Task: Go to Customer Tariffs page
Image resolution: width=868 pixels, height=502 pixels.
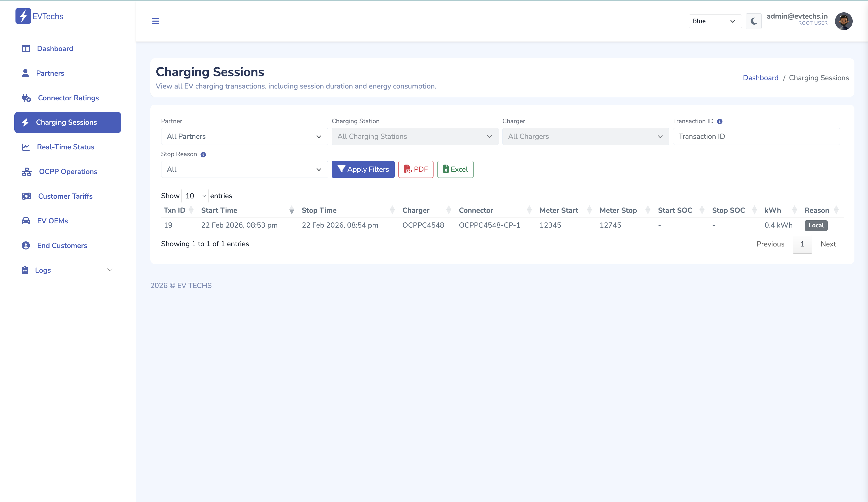Action: tap(65, 196)
